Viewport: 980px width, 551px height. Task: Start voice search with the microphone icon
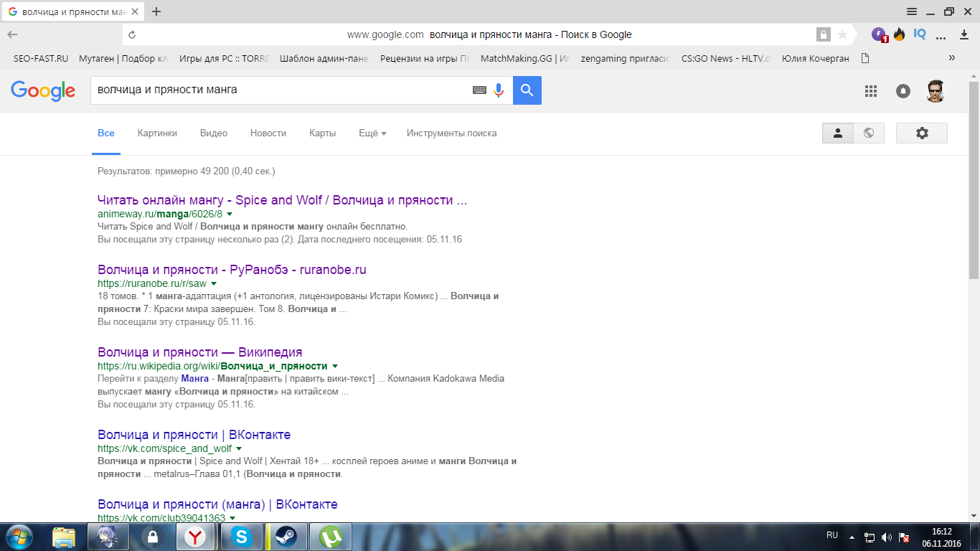pos(499,90)
